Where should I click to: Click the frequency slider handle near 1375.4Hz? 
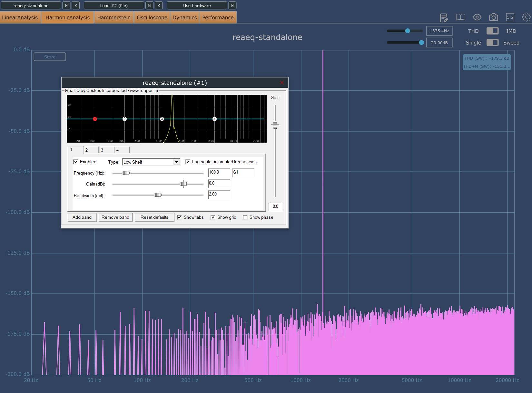point(408,31)
